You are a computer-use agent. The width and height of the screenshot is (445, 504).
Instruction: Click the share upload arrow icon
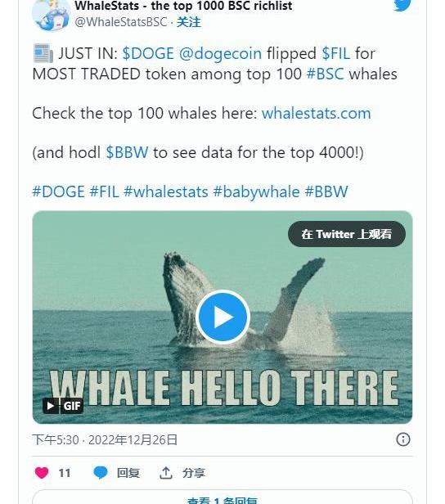[166, 473]
